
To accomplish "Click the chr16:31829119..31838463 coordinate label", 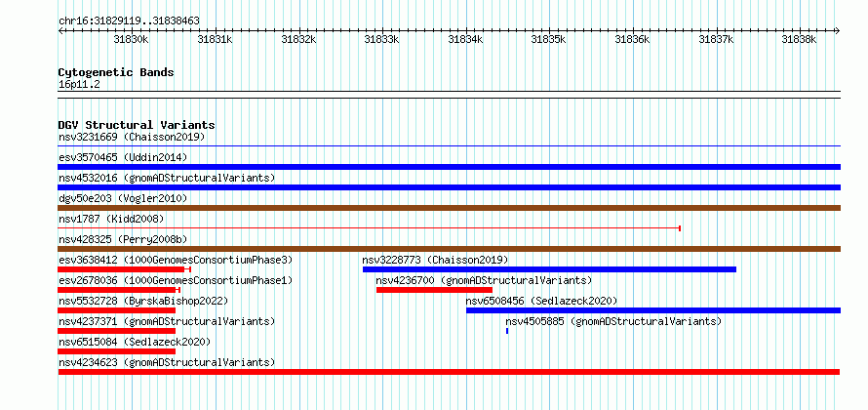I will pyautogui.click(x=129, y=21).
